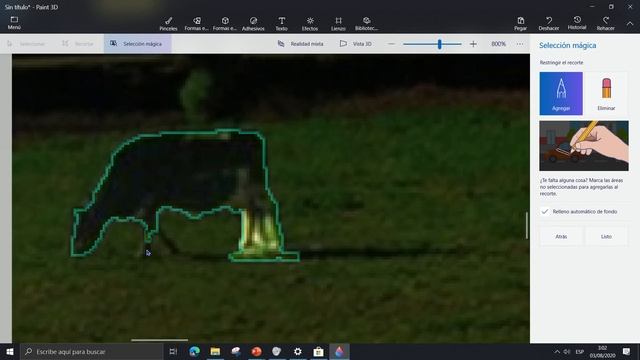Image resolution: width=640 pixels, height=360 pixels.
Task: Click Deshacer to undo
Action: tap(549, 24)
